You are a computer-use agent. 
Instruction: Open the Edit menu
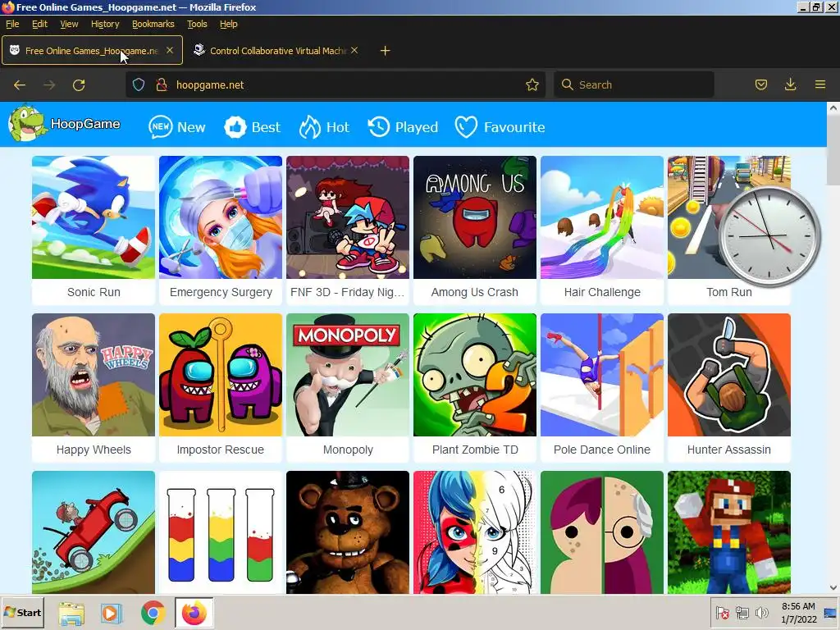39,24
